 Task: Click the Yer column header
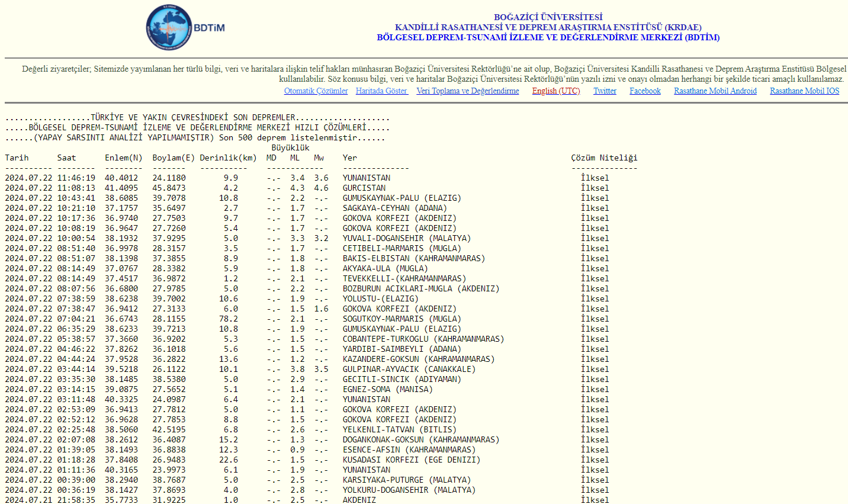(349, 158)
